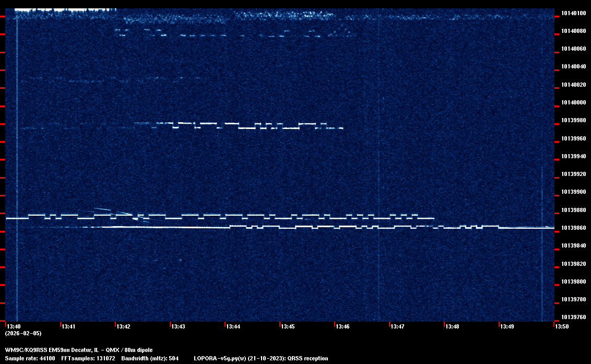Select the 13:47 time marker
591x364 pixels.
[398, 327]
